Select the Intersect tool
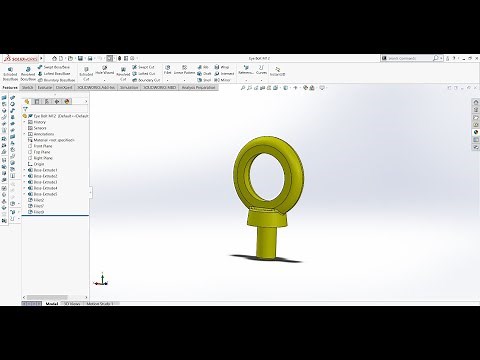Image resolution: width=480 pixels, height=360 pixels. [x=224, y=73]
